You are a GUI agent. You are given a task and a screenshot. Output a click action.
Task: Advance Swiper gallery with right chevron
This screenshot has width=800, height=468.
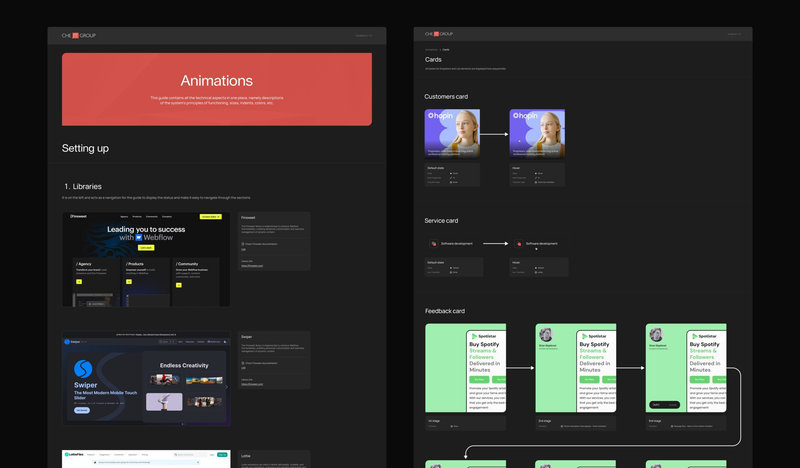click(x=227, y=387)
